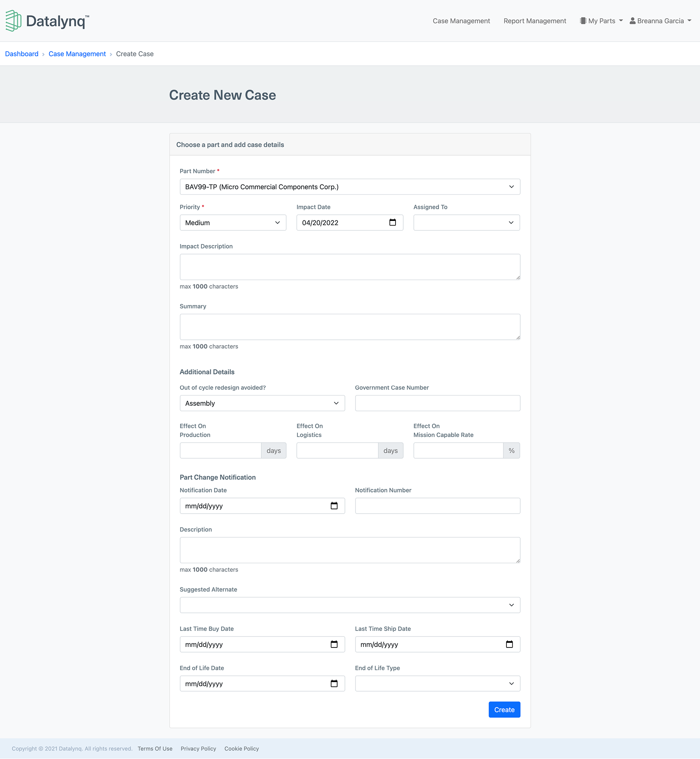The width and height of the screenshot is (700, 759).
Task: Open the Assigned To dropdown
Action: pos(467,223)
